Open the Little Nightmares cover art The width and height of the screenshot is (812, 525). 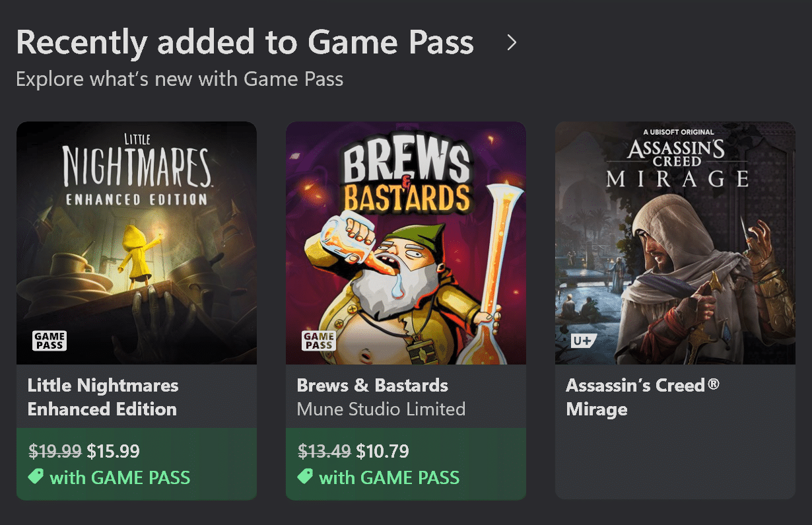pyautogui.click(x=137, y=242)
